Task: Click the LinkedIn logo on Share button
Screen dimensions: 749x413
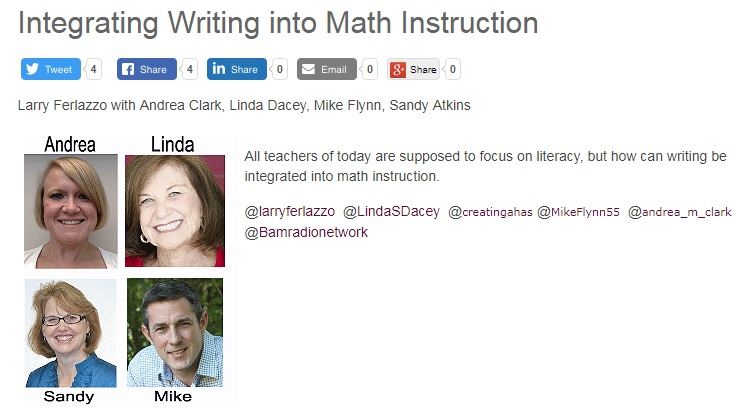Action: pos(219,69)
